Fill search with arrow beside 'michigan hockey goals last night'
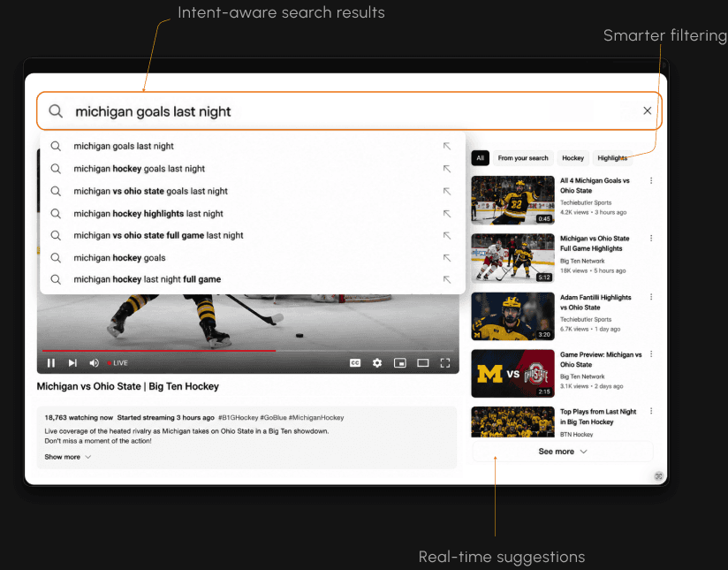 coord(447,169)
